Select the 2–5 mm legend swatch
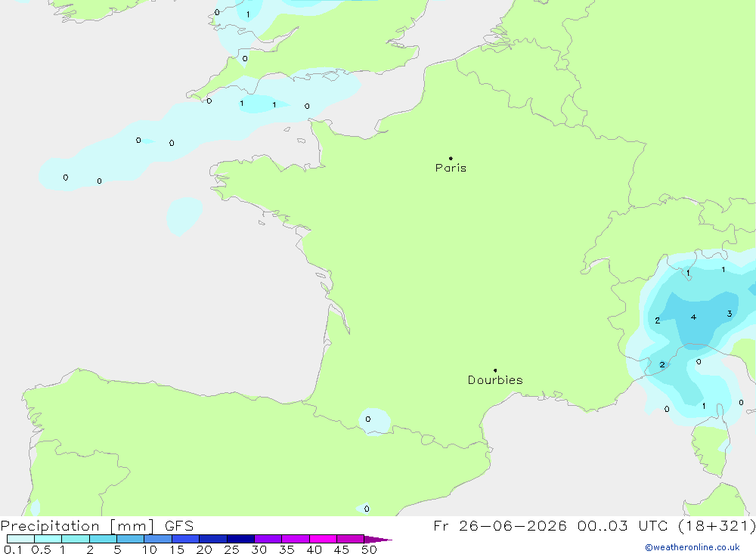The width and height of the screenshot is (756, 554). click(x=103, y=539)
